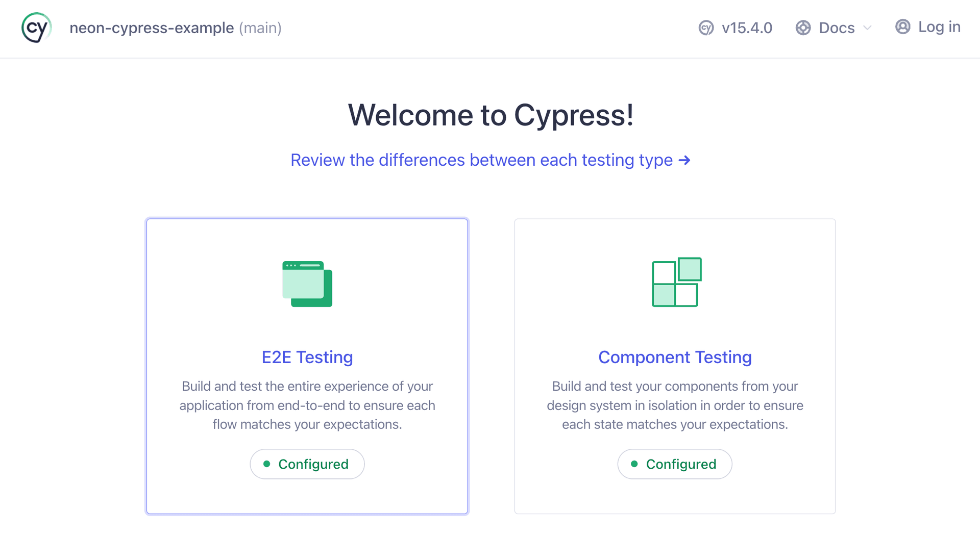Click the green dot on Component Configured badge
Image resolution: width=980 pixels, height=560 pixels.
pos(634,464)
